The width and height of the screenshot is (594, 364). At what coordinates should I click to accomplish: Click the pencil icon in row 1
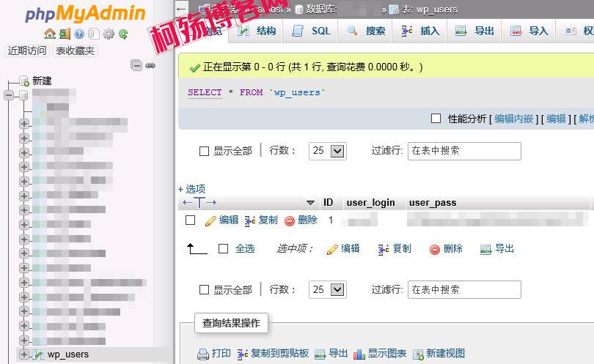210,220
